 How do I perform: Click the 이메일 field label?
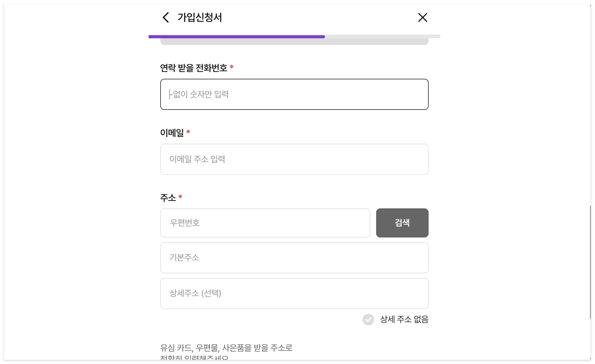[x=172, y=133]
